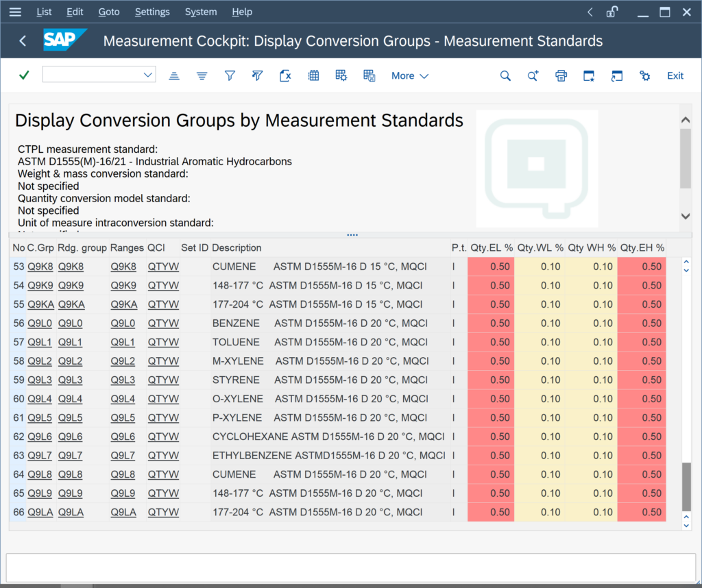The height and width of the screenshot is (588, 702).
Task: Open the SAP hamburger menu icon
Action: tap(15, 12)
